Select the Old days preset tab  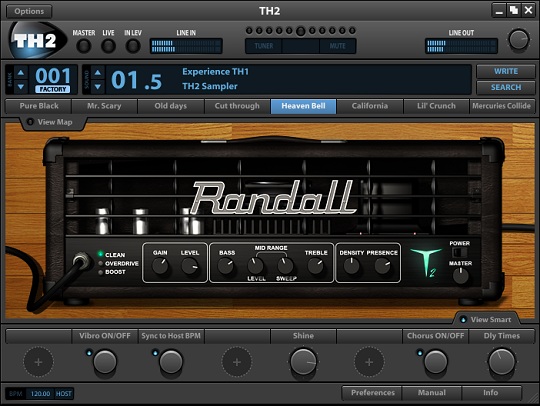tap(170, 106)
